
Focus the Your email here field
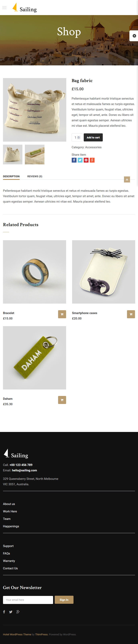28,600
